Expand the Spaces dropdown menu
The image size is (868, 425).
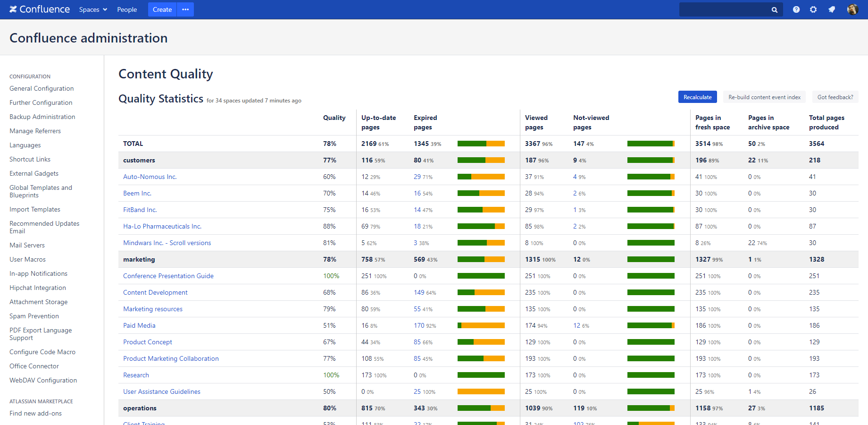[93, 9]
